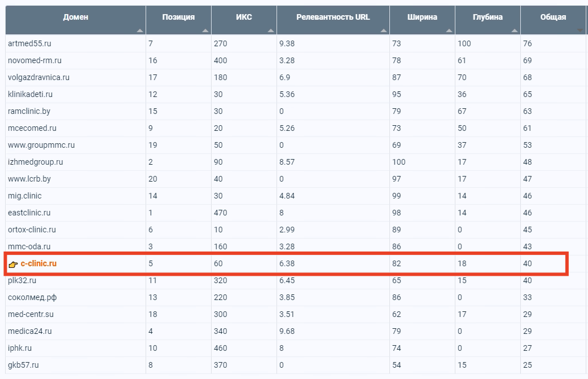Click the Домен column header
The height and width of the screenshot is (379, 588).
[76, 20]
